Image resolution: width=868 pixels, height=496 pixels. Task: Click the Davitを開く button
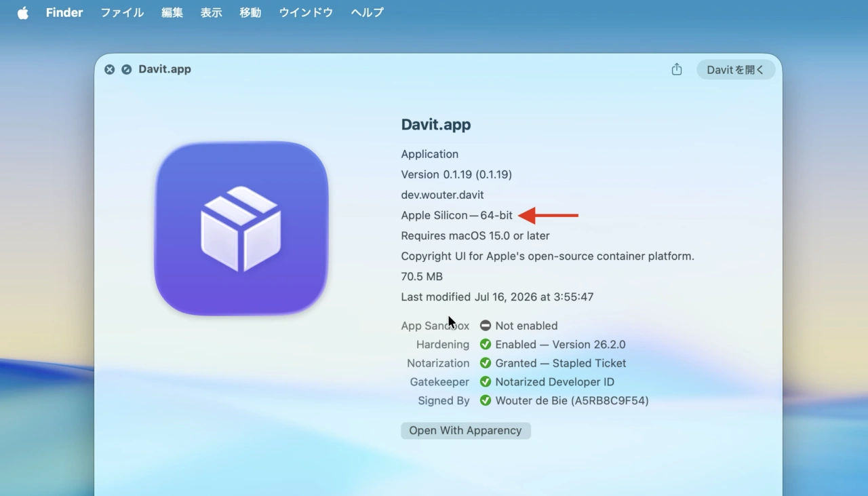[736, 69]
